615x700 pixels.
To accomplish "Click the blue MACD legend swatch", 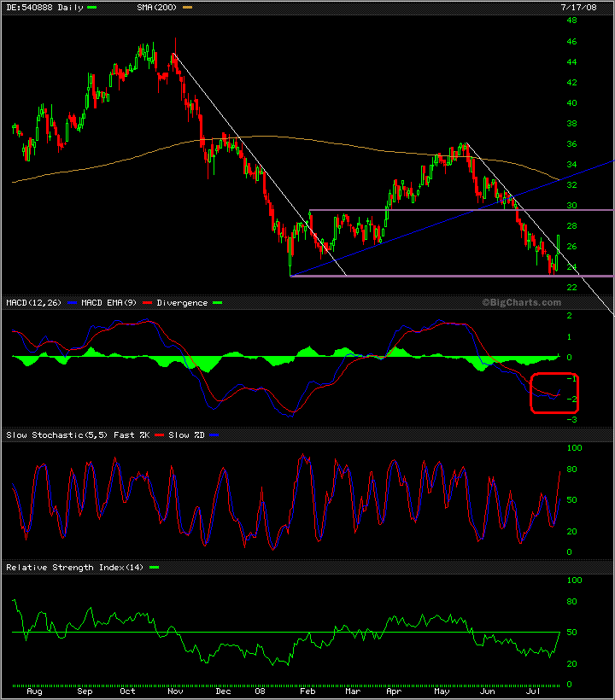I will pyautogui.click(x=73, y=303).
